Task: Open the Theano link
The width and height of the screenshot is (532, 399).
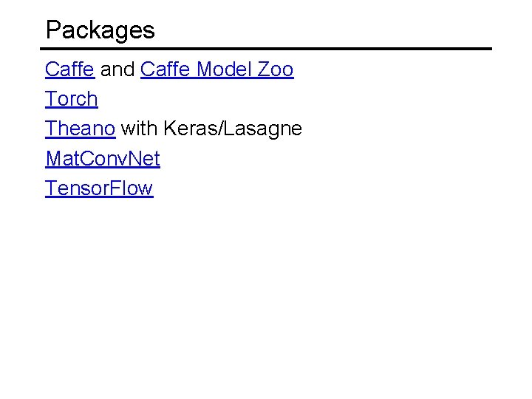Action: 80,129
